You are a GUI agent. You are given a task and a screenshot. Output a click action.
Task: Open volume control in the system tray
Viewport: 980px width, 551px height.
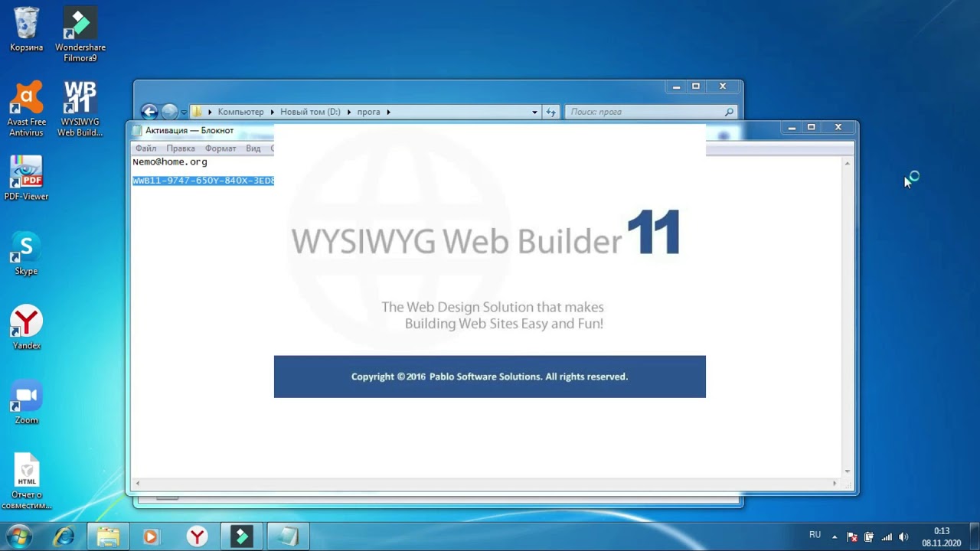[903, 537]
